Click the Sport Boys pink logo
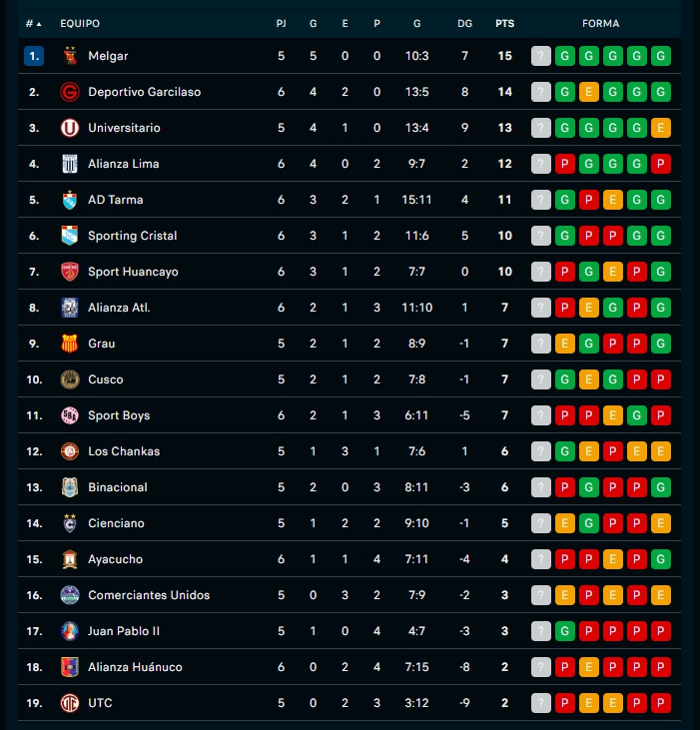This screenshot has height=730, width=700. (70, 415)
